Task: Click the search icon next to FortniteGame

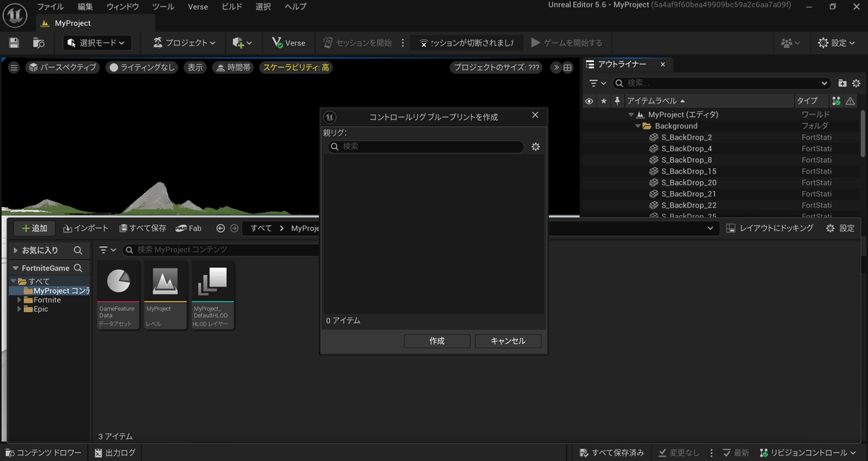Action: [x=78, y=268]
